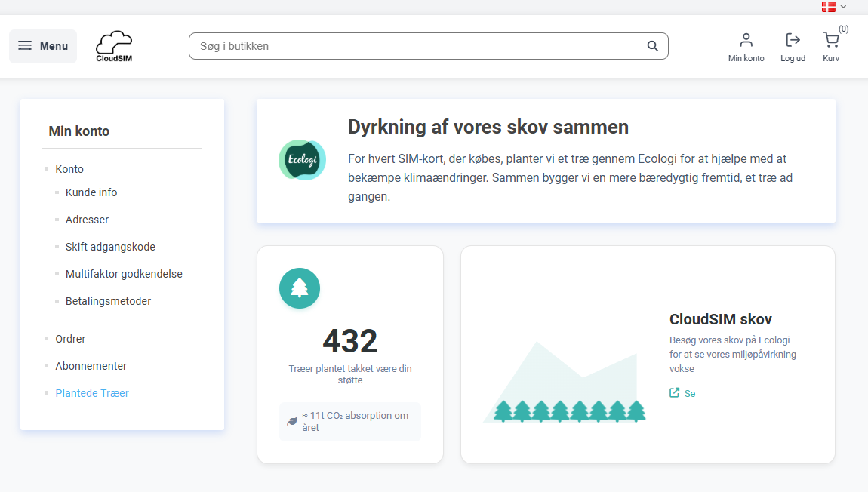Open the Kurv shopping cart icon
This screenshot has width=868, height=492.
(x=830, y=40)
